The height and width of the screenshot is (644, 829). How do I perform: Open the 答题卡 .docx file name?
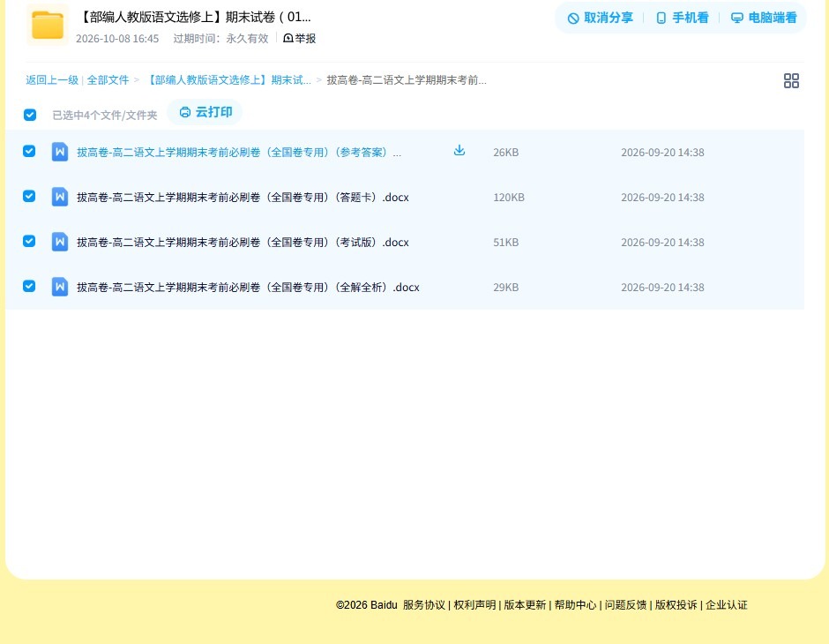(243, 198)
